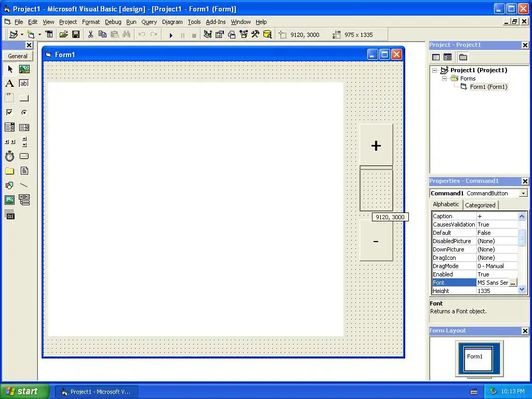Open the Font property ellipsis button
Screen dimensions: 532x399
[x=513, y=283]
